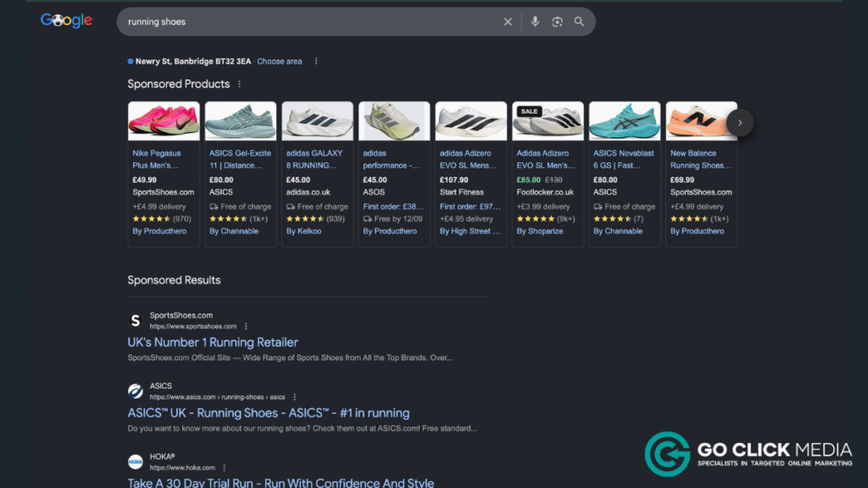Open ASICS Novablast 6 GS product link
The image size is (868, 488).
coord(623,159)
